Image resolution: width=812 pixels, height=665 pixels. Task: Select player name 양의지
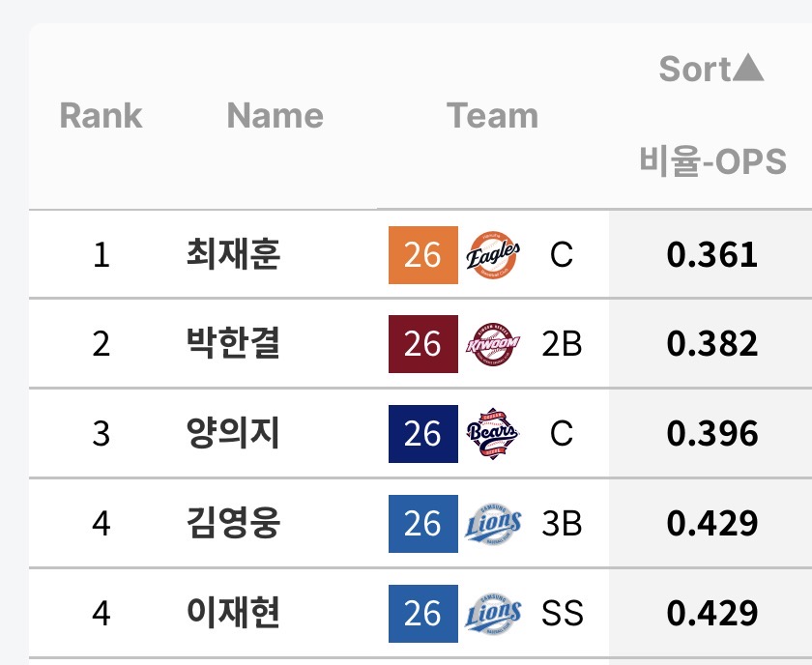pos(233,433)
